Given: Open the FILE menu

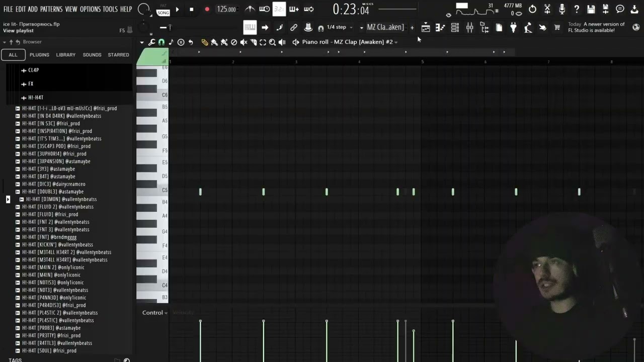Looking at the screenshot, I should click(x=8, y=9).
